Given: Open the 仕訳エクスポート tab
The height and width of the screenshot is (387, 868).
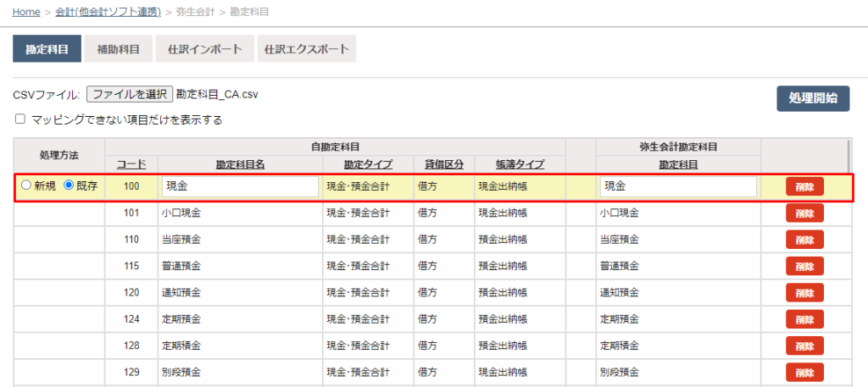Looking at the screenshot, I should pos(307,48).
